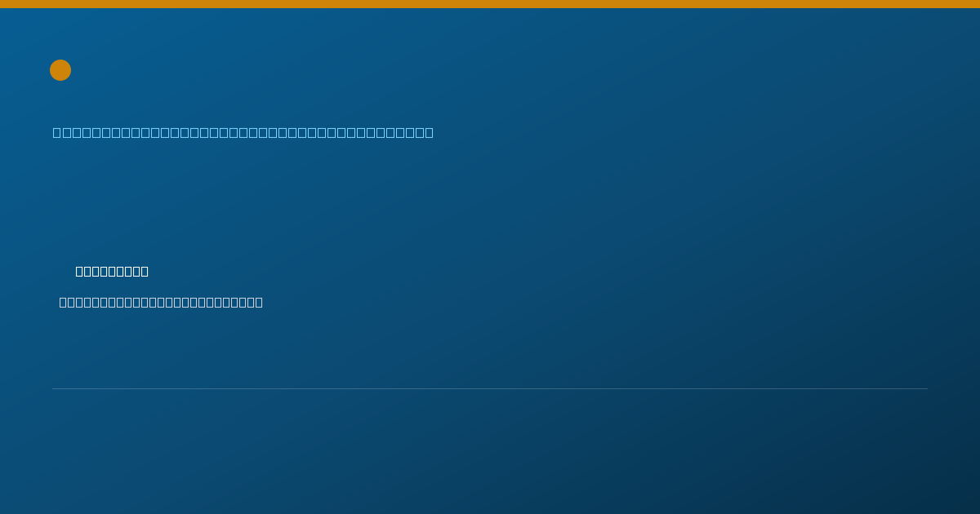Click the thin horizontal divider line
The width and height of the screenshot is (980, 514).
(x=490, y=388)
